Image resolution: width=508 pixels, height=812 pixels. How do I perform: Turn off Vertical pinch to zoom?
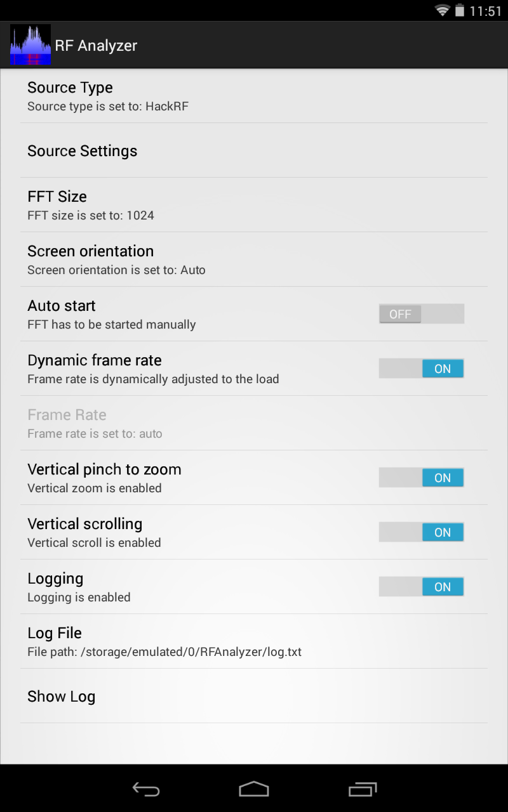tap(421, 477)
